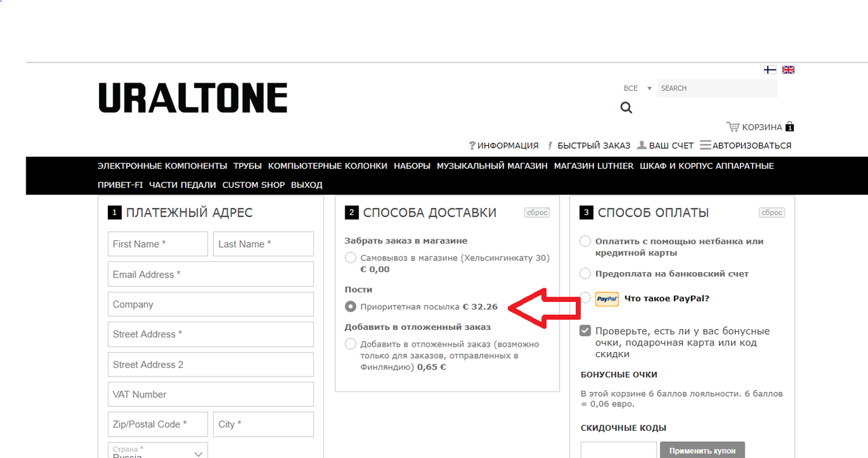Viewport: 868px width, 458px height.
Task: Select Приоритетная посылка shipping option
Action: pos(351,307)
